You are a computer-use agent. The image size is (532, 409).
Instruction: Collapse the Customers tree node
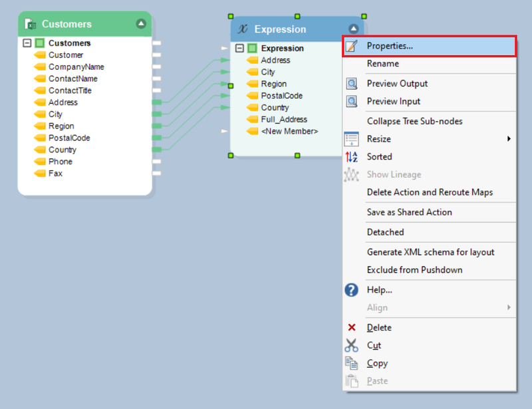coord(27,43)
